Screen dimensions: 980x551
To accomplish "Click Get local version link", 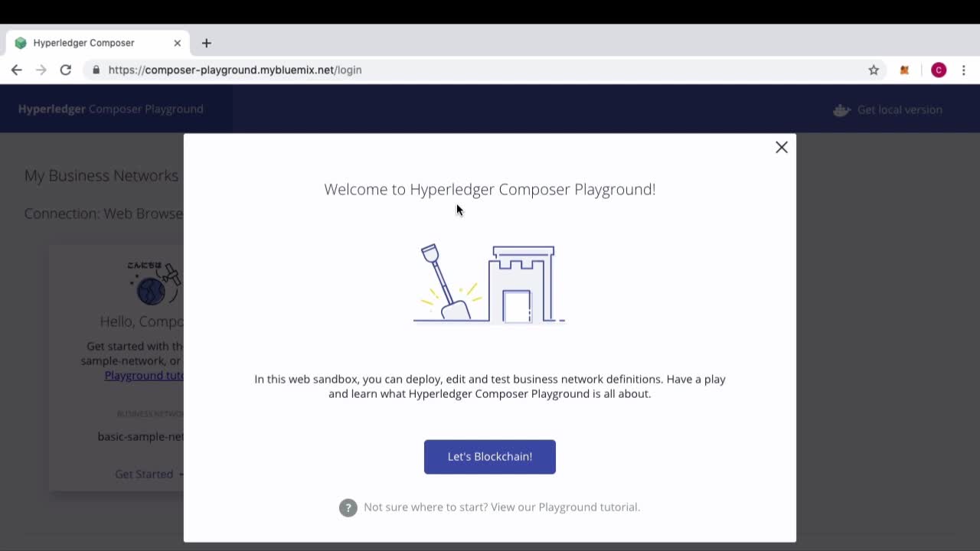I will coord(900,109).
